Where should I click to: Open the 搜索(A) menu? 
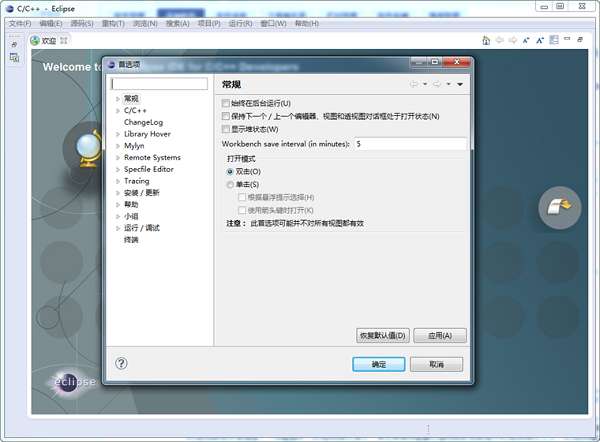pos(178,24)
